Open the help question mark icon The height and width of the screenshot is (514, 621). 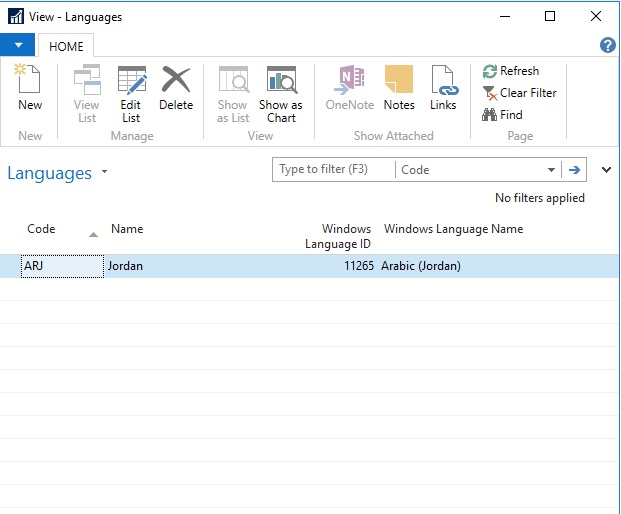click(607, 45)
